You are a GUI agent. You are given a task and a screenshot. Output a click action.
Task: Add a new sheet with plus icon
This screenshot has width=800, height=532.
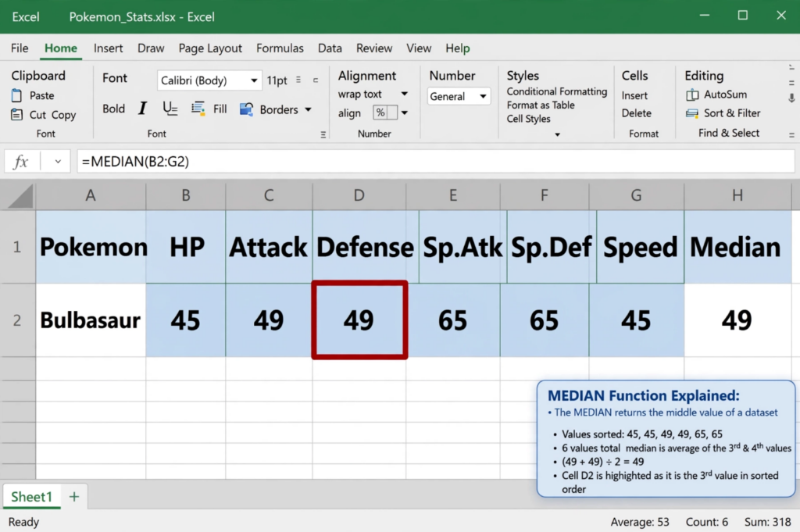[74, 496]
